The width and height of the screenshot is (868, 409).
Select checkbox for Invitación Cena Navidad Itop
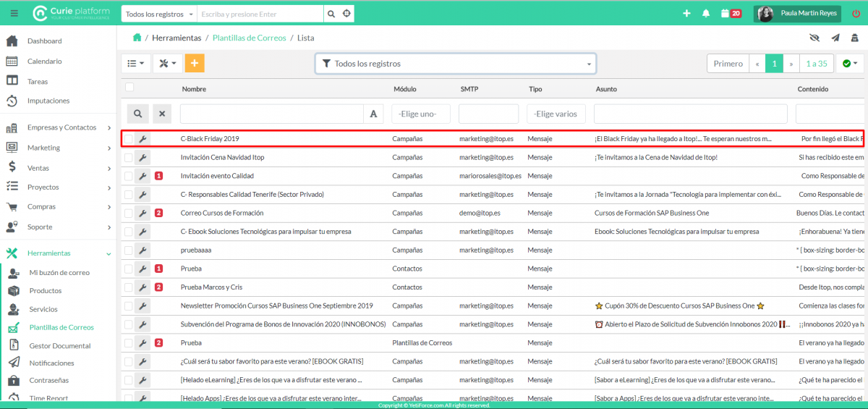pos(128,157)
